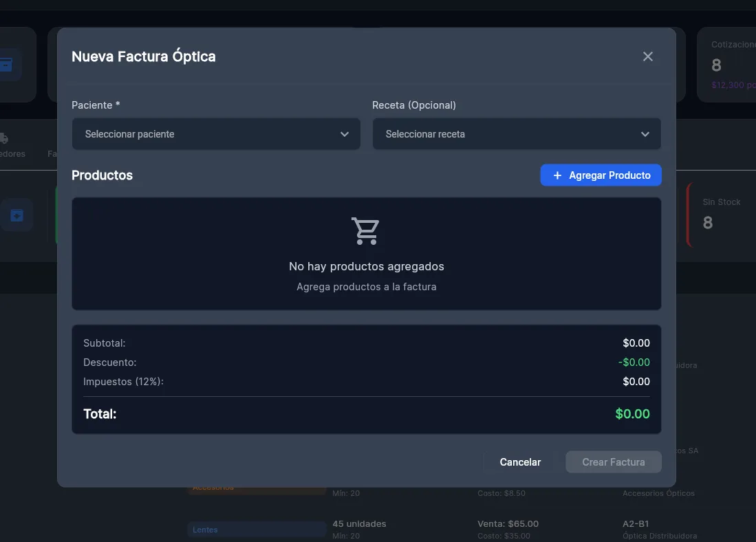This screenshot has width=756, height=542.
Task: Click the Total amount $0.00
Action: [x=632, y=414]
